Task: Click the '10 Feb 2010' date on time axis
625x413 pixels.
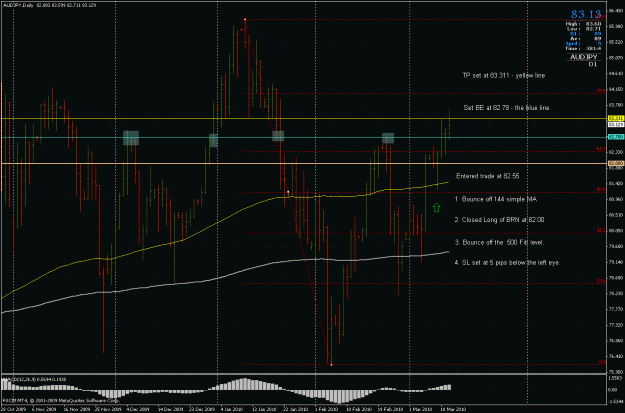Action: pyautogui.click(x=359, y=409)
